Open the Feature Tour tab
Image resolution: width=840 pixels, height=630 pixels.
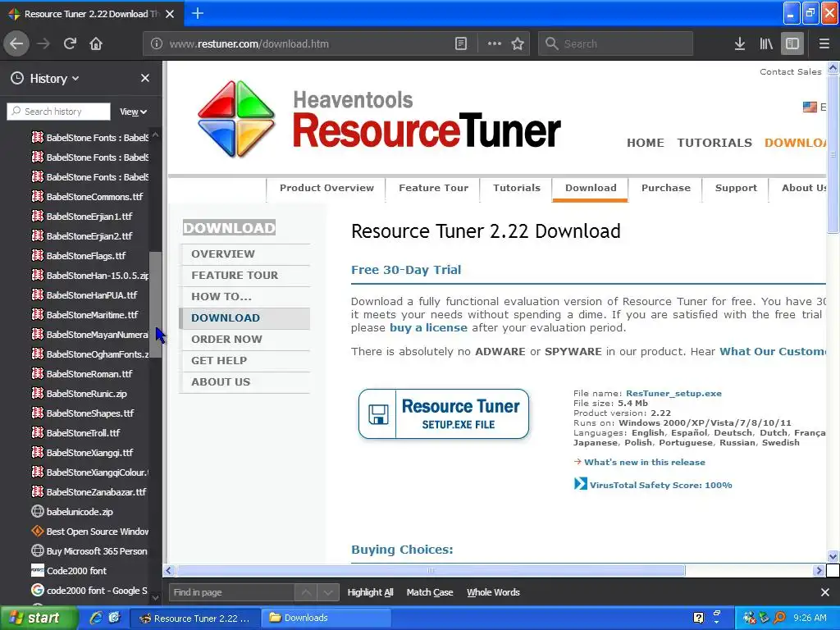coord(433,188)
